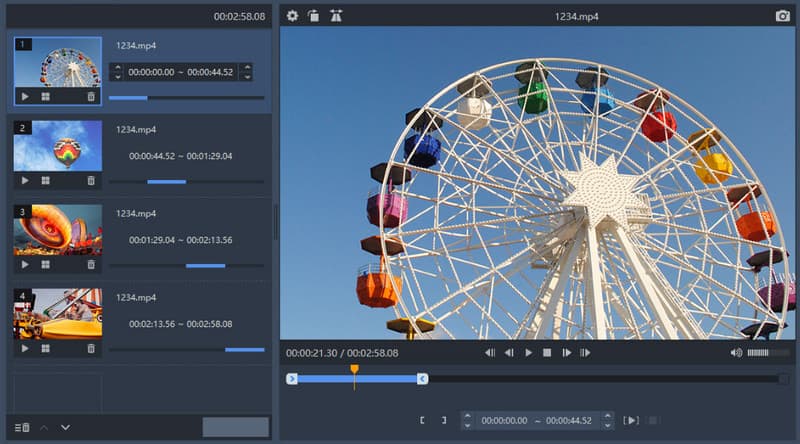The height and width of the screenshot is (444, 800).
Task: Stop playback in the preview player
Action: pos(547,353)
